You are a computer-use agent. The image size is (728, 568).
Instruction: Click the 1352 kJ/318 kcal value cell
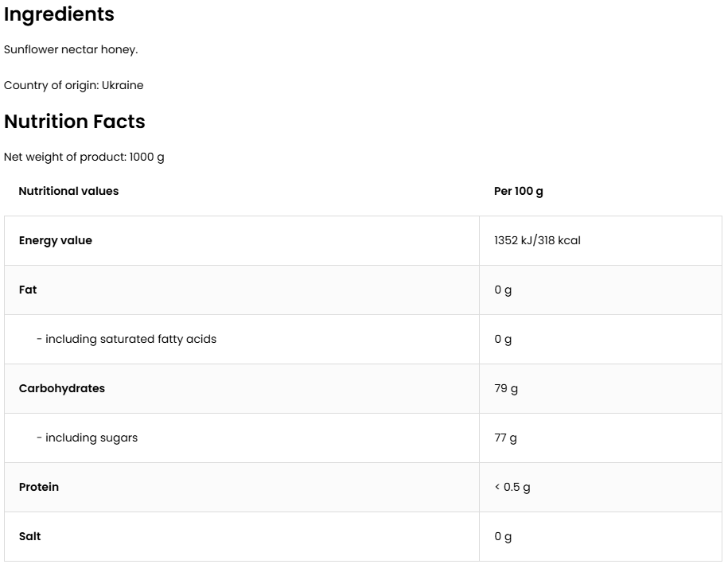pos(537,240)
